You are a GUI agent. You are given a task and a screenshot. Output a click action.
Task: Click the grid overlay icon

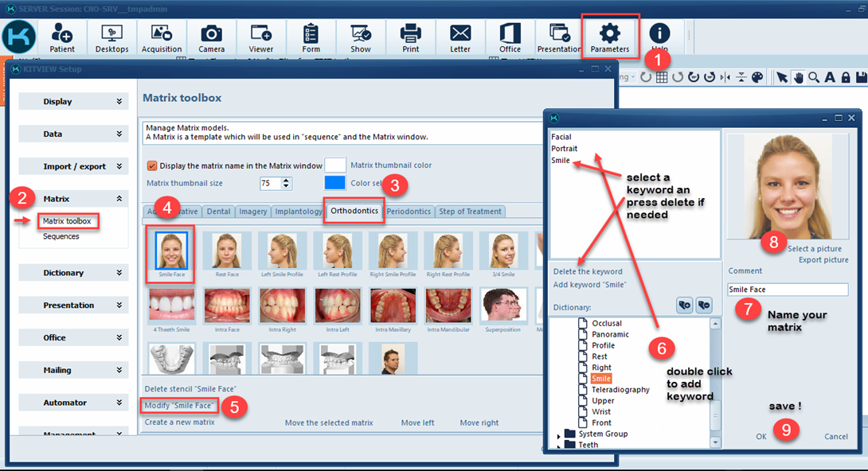pyautogui.click(x=661, y=77)
